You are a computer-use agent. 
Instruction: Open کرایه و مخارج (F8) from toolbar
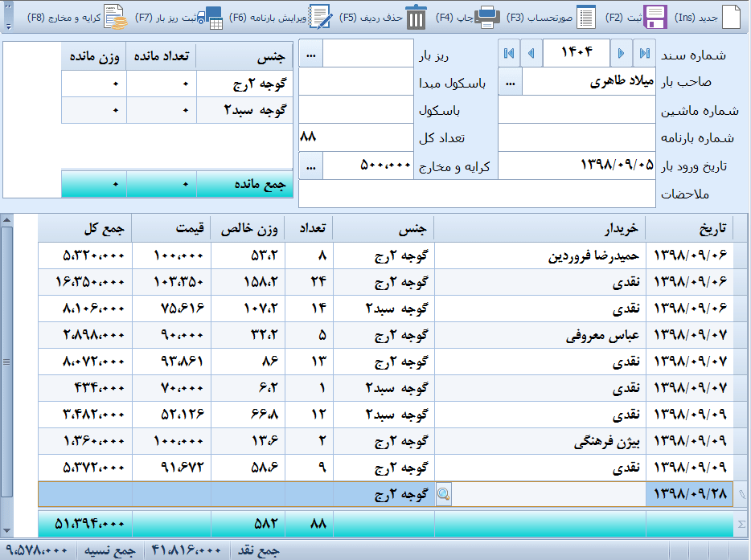(x=115, y=17)
